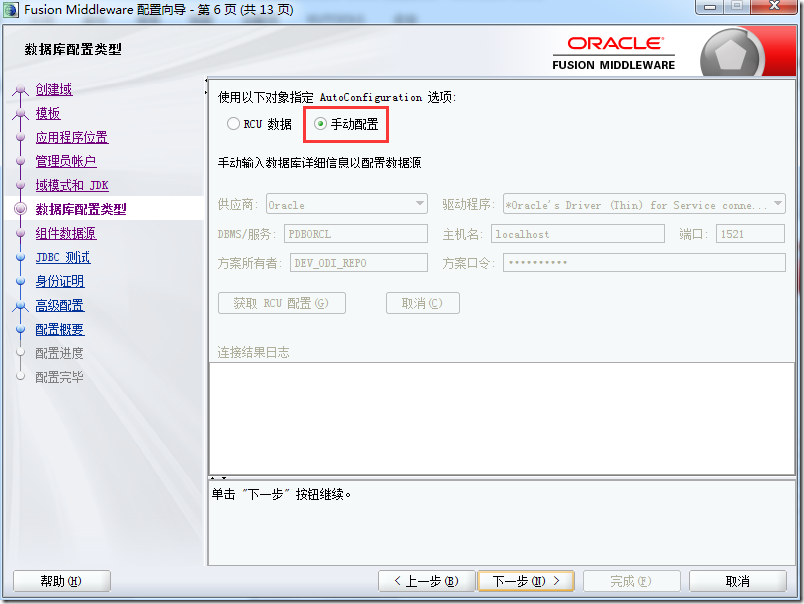Click inside the 连接结果日志 log area
The height and width of the screenshot is (604, 804).
[x=501, y=418]
